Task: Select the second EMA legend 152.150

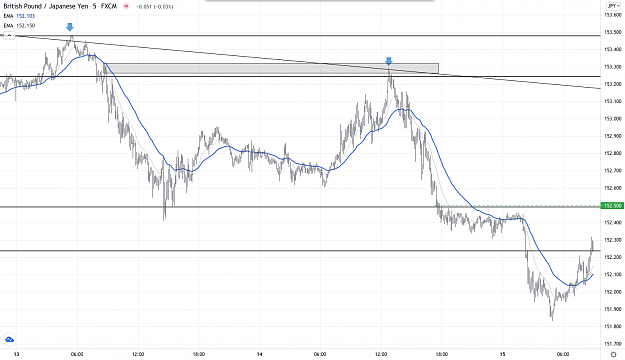Action: [x=19, y=26]
